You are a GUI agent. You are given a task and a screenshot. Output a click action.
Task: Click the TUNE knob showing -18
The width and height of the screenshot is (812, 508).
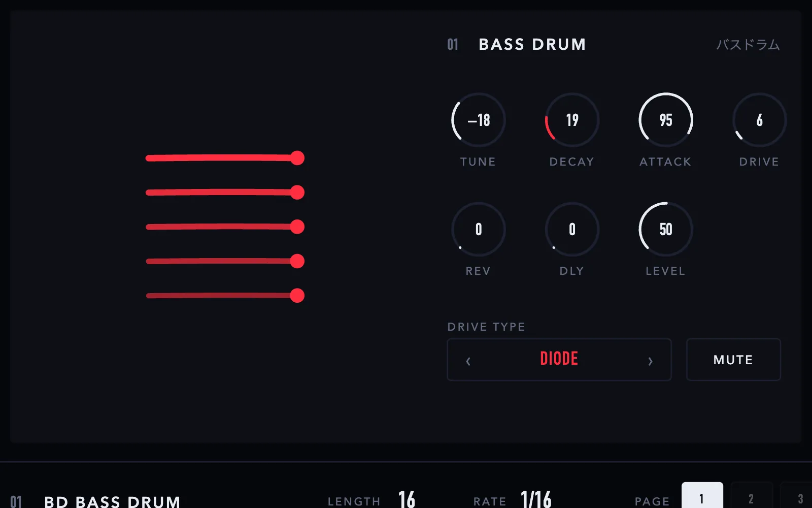[x=478, y=120]
